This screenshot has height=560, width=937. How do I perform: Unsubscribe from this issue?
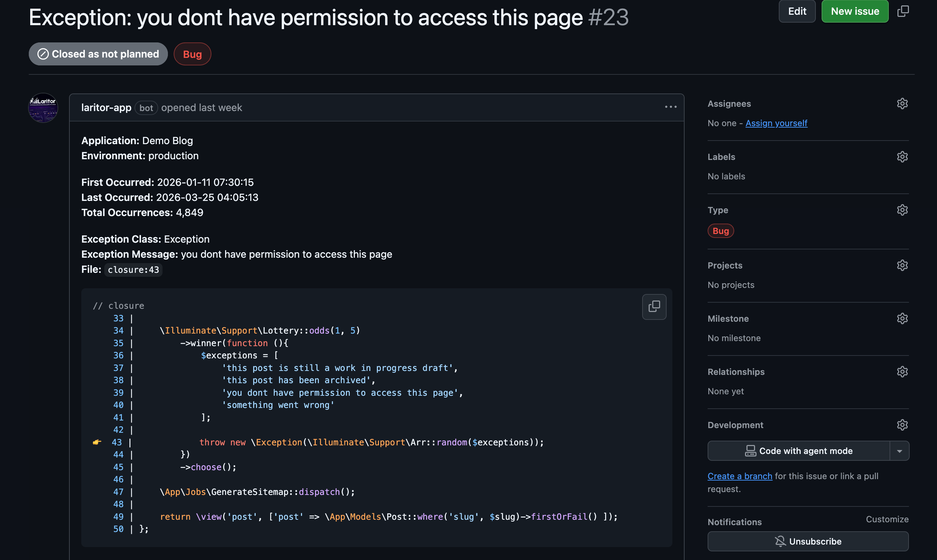808,541
